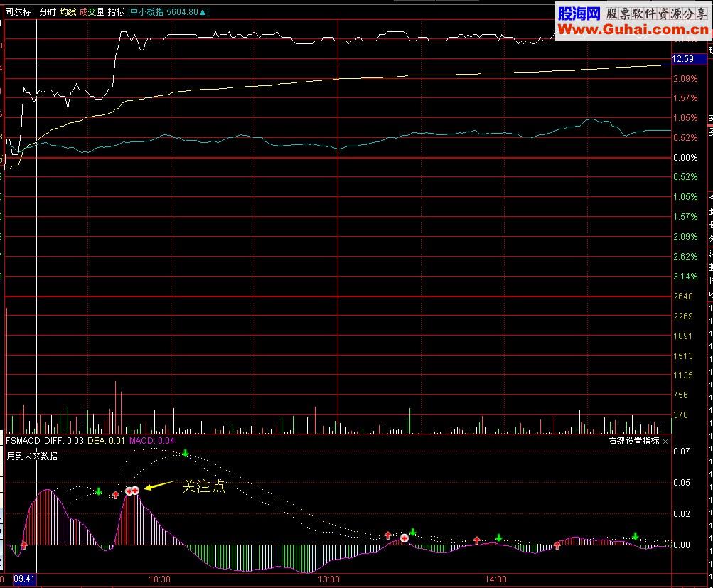Toggle the 均线 average line label

(68, 12)
